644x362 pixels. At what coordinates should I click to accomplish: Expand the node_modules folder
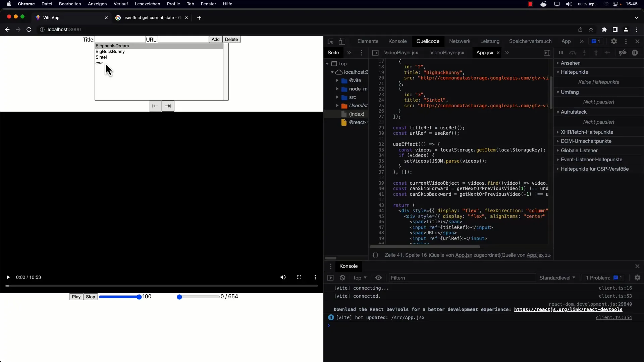click(337, 89)
